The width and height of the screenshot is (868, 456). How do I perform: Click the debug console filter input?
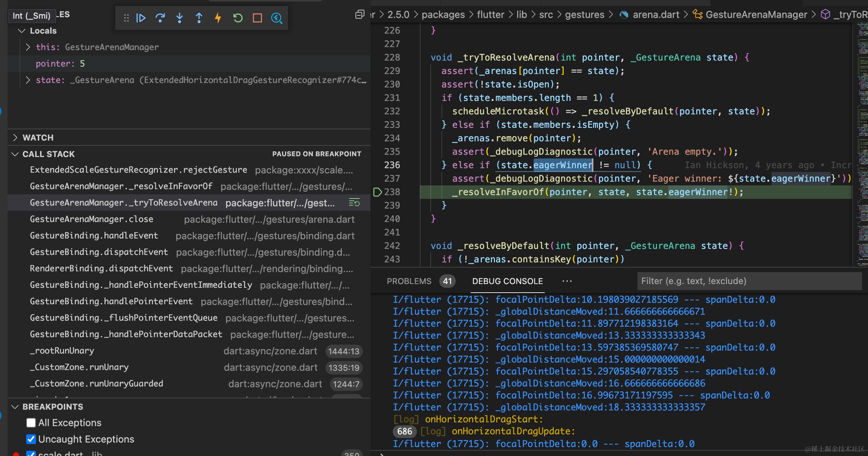click(749, 281)
